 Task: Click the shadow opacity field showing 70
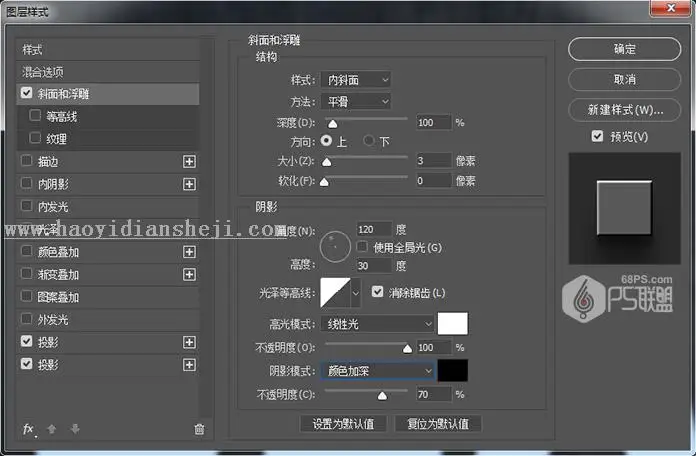click(434, 394)
